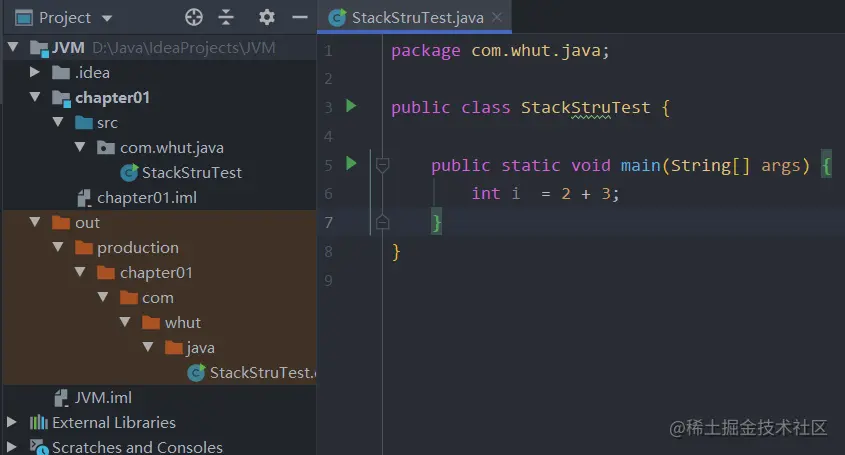Select StackStruTest in com.whut.java package
This screenshot has width=845, height=455.
pyautogui.click(x=192, y=173)
